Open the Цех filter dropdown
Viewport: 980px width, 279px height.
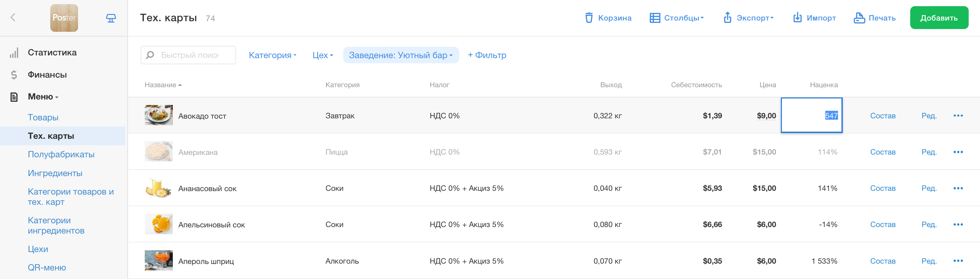pos(323,55)
